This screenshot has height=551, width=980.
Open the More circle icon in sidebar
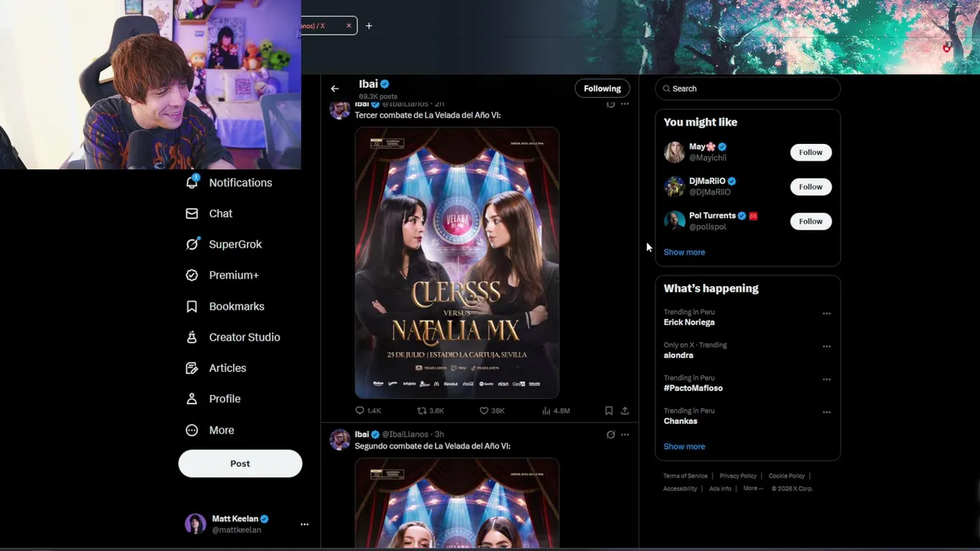[192, 430]
